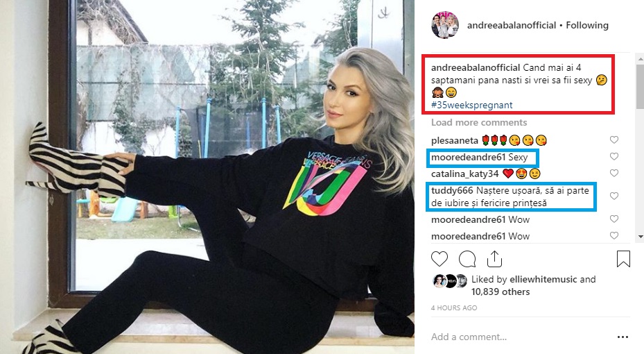Open the comment bubble icon

click(x=467, y=259)
